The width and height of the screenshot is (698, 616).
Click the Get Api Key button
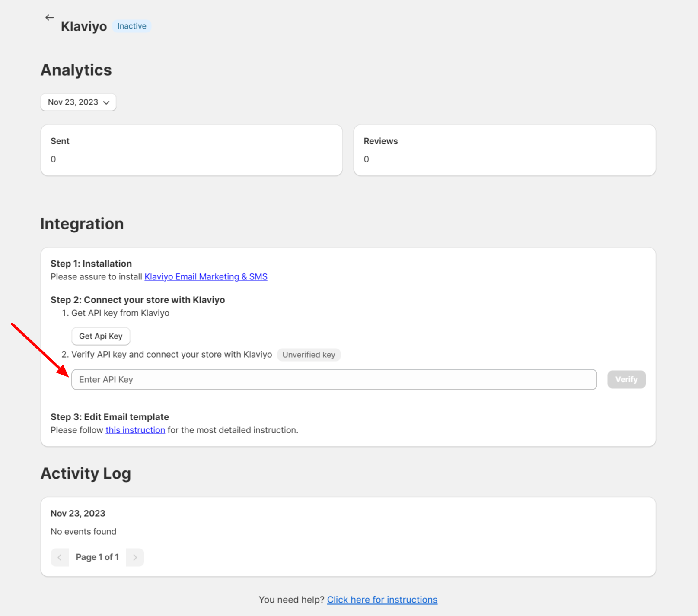(x=101, y=336)
